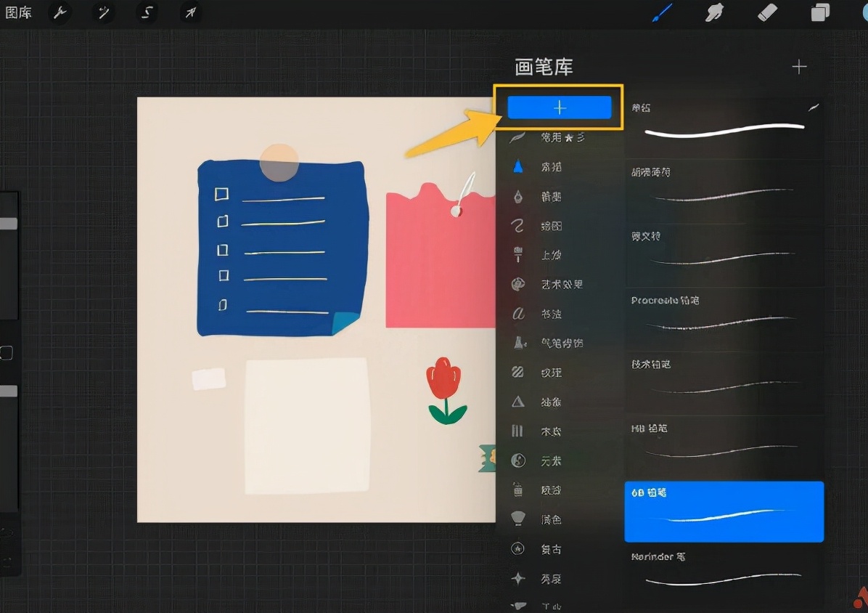This screenshot has height=613, width=868.
Task: Return to the gallery via 图库
Action: pos(18,12)
